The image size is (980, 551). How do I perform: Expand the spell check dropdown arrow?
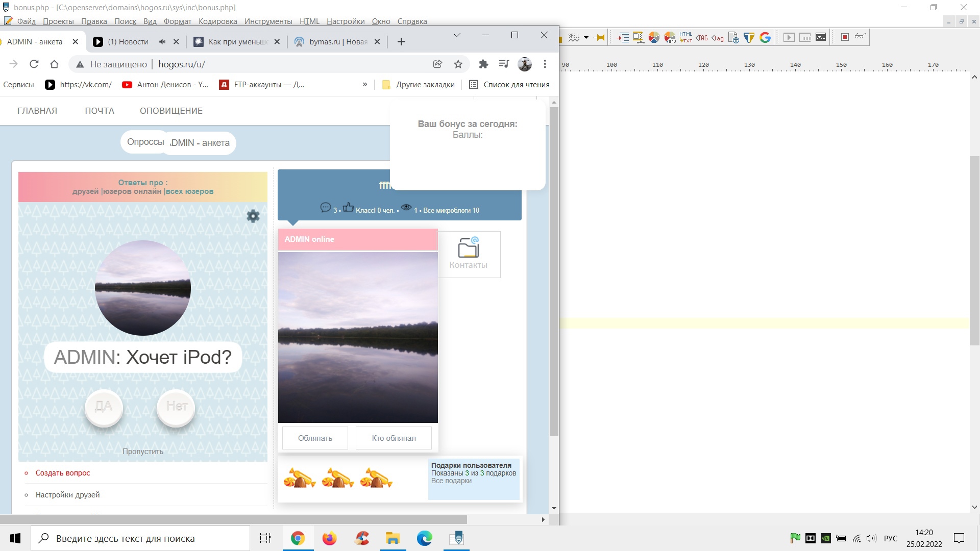[x=586, y=37]
